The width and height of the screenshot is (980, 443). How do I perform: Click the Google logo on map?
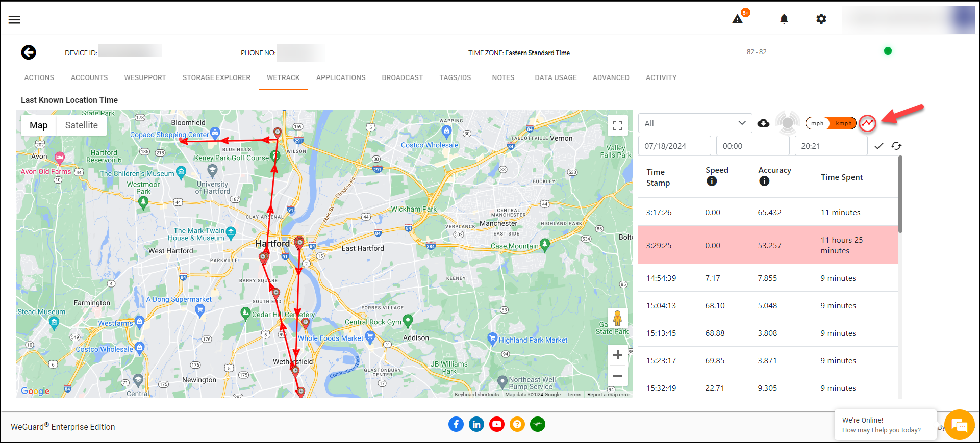(35, 391)
